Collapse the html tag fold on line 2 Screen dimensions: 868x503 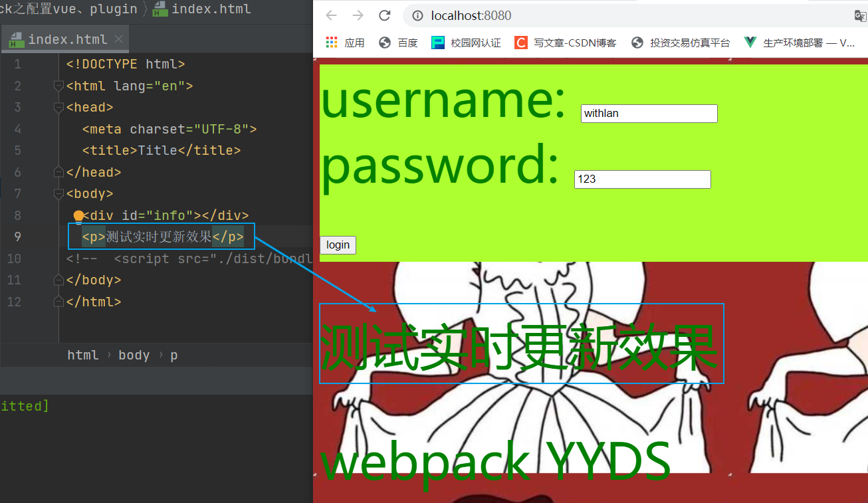(58, 86)
